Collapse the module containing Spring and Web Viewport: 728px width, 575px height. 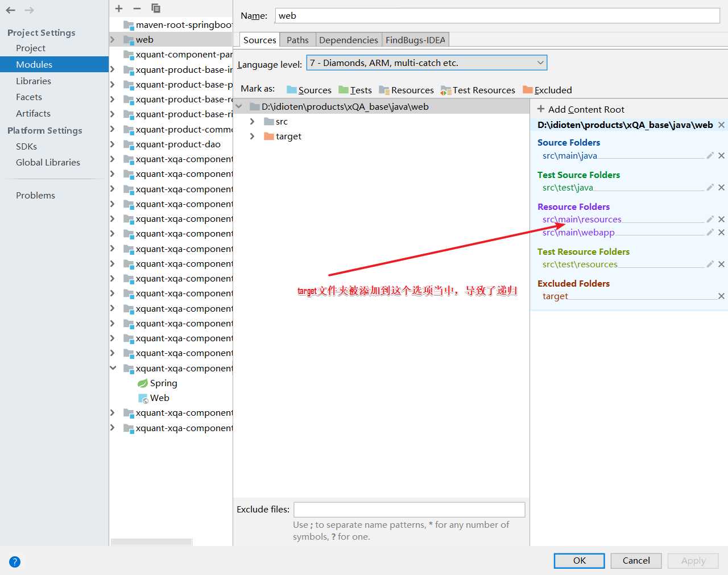[x=113, y=368]
